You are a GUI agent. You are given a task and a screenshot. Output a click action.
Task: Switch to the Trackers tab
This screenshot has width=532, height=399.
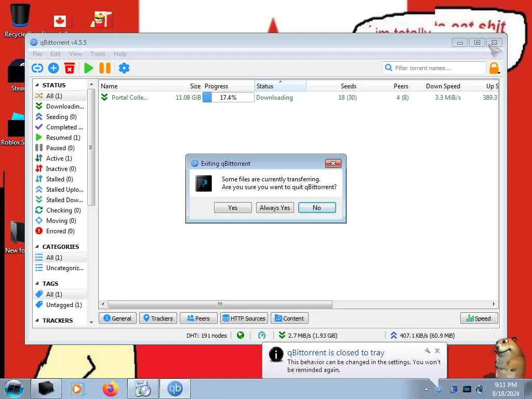click(x=158, y=318)
